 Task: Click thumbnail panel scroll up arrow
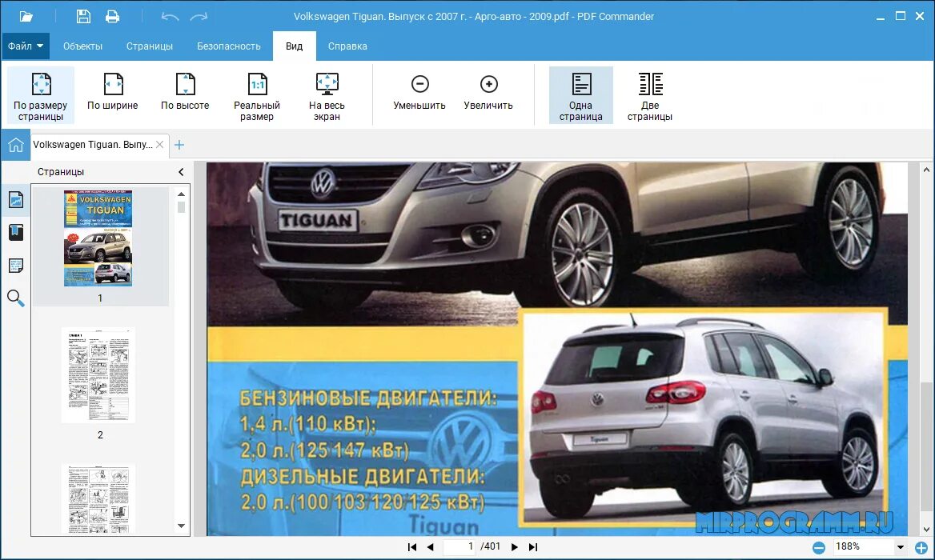click(x=181, y=194)
